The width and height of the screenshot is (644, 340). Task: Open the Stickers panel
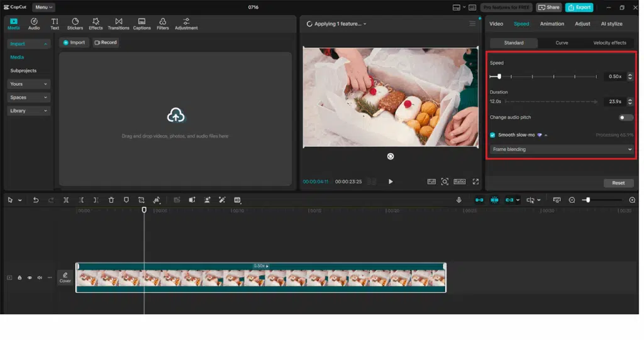click(75, 24)
